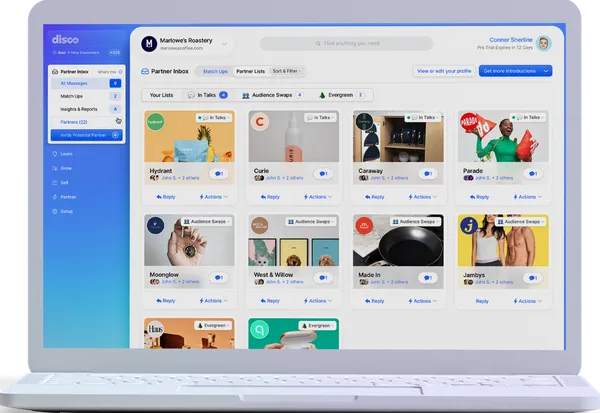
Task: Click the Jambys j brand logo
Action: tap(469, 226)
